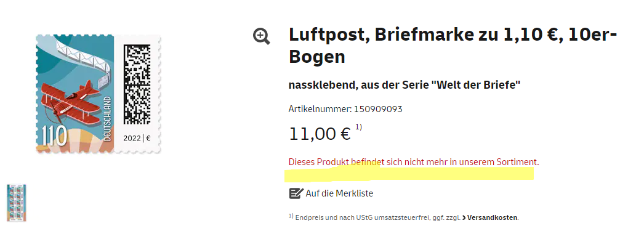
Task: Click the nassklebend Welt der Briefe subtitle
Action: [405, 86]
